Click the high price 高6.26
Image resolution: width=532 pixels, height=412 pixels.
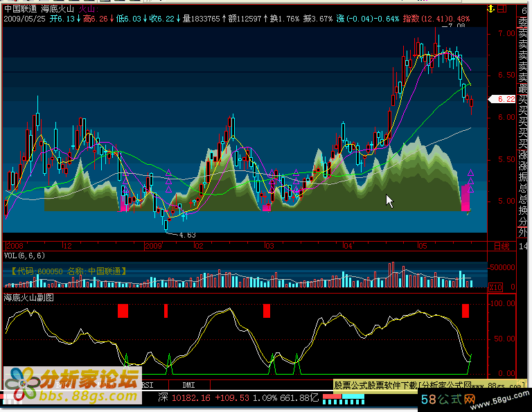(x=96, y=19)
